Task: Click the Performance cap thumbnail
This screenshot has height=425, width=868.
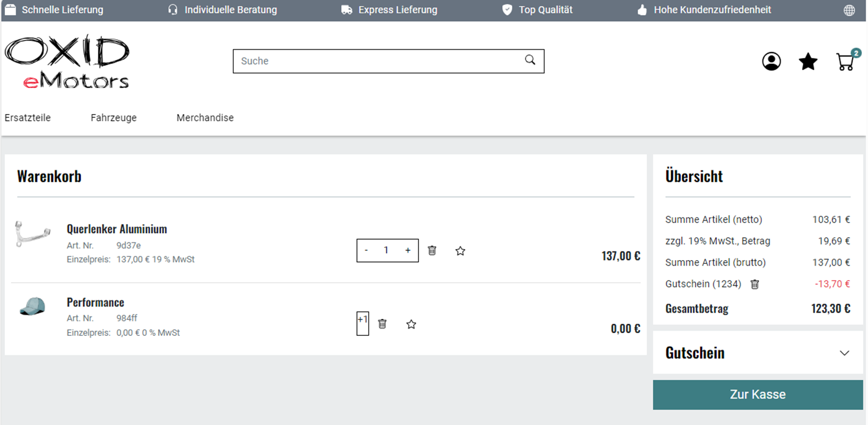Action: (33, 306)
